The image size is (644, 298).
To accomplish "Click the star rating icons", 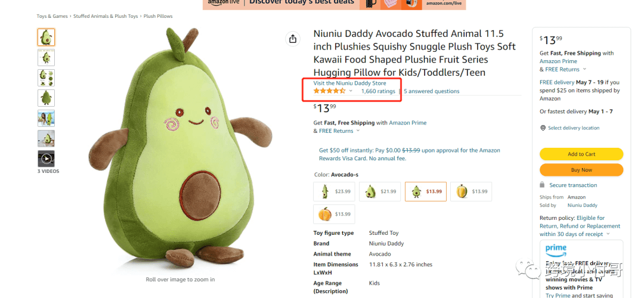I will click(329, 91).
